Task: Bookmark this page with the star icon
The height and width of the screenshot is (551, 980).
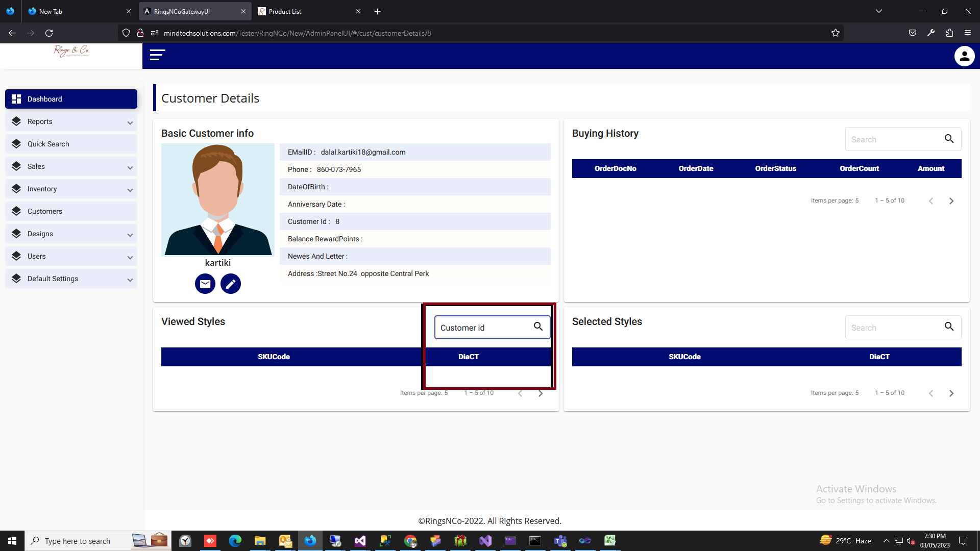Action: 835,33
